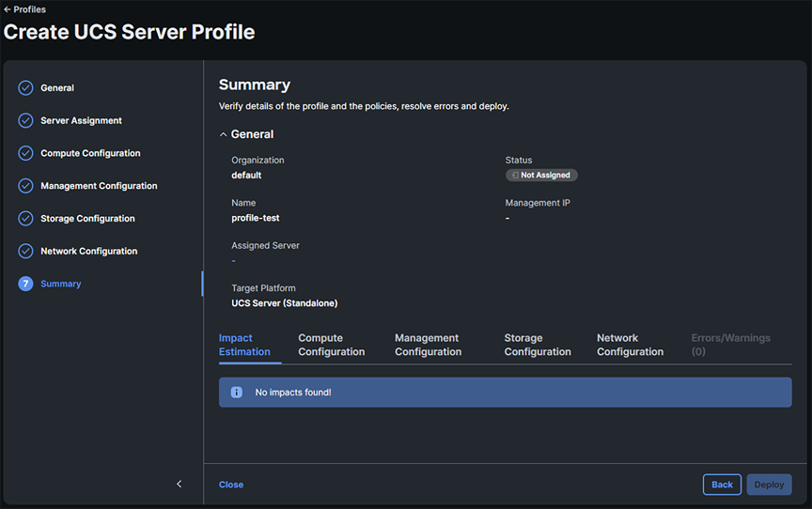Open the Errors/Warnings (0) tab
The width and height of the screenshot is (812, 509).
tap(730, 345)
